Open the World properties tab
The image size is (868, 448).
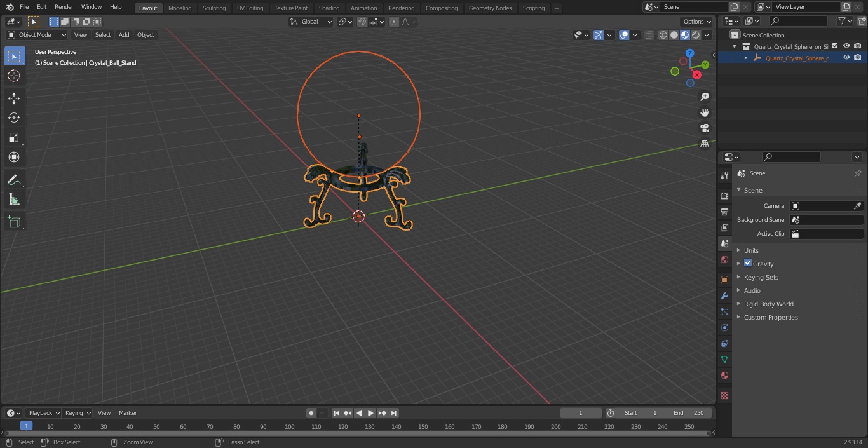(x=724, y=259)
